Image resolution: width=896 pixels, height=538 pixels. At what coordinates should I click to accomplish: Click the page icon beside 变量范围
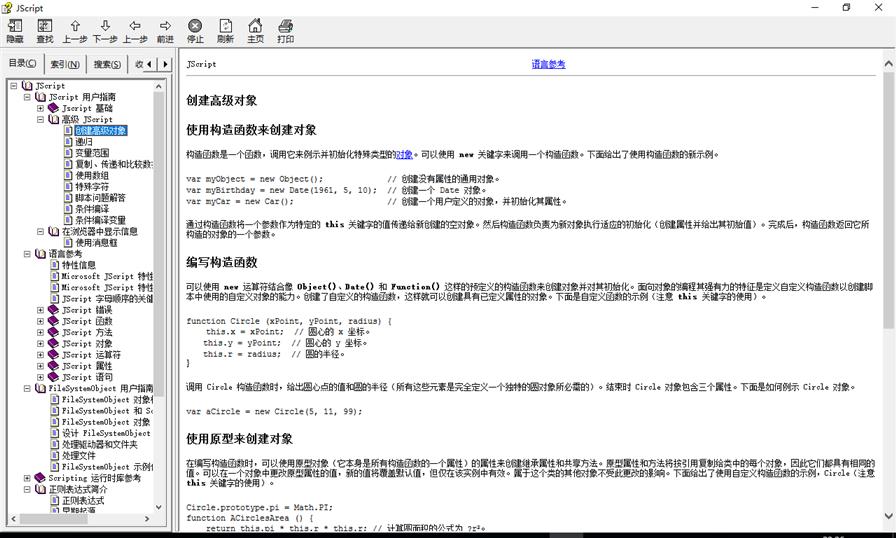[x=68, y=153]
